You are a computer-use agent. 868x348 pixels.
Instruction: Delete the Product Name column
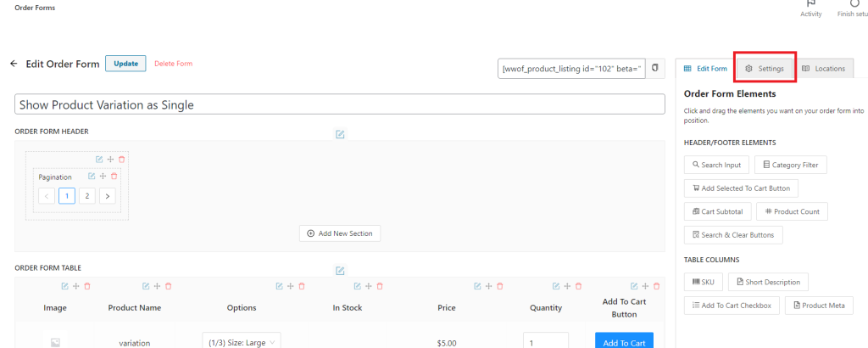pyautogui.click(x=168, y=287)
